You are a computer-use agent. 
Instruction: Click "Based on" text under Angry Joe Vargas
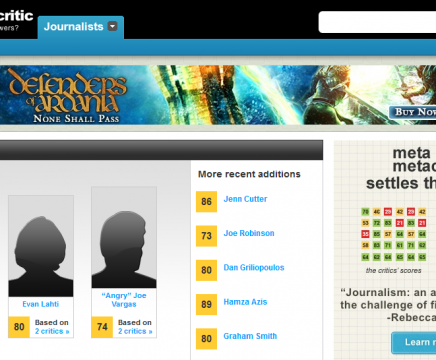click(x=135, y=322)
